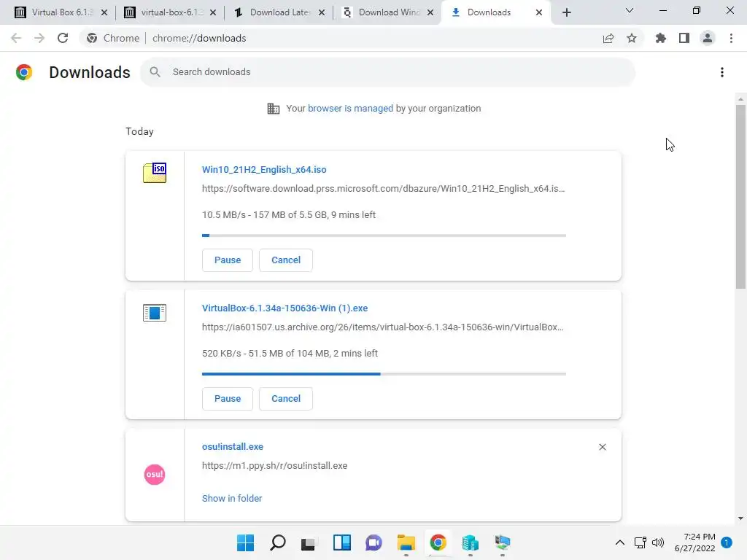This screenshot has width=747, height=560.
Task: Open the Win10_21H2_English_x64.iso link
Action: (x=264, y=169)
